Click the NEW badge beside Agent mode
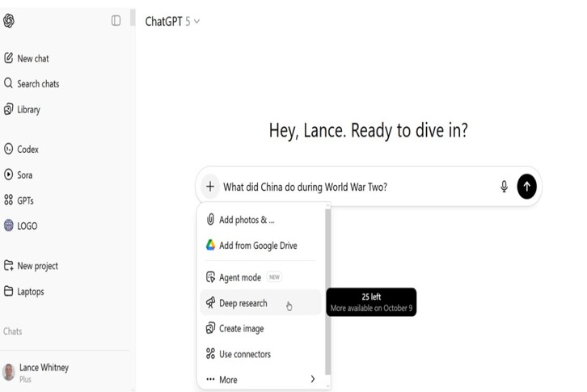The image size is (587, 392). 274,277
